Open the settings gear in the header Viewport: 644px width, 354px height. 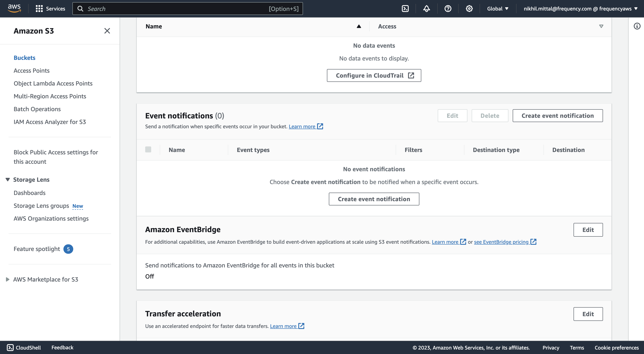coord(469,9)
